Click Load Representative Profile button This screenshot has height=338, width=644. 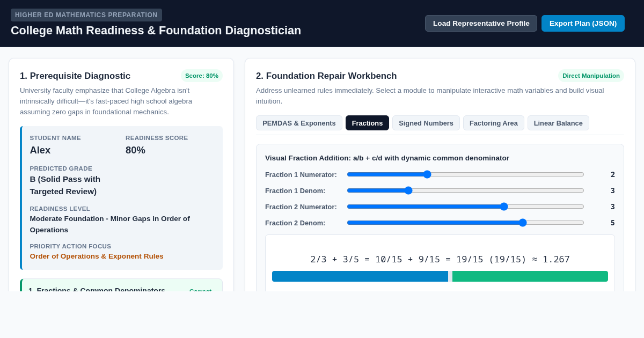click(x=481, y=23)
